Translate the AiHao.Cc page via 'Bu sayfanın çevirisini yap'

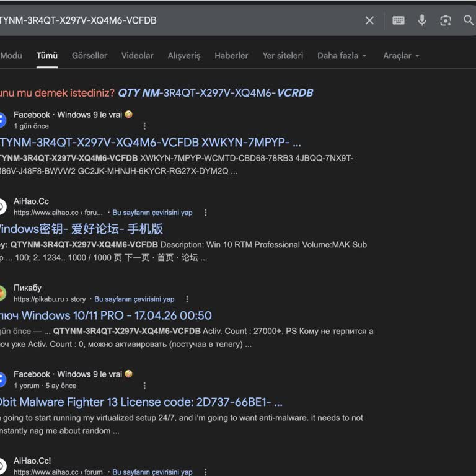pos(152,213)
